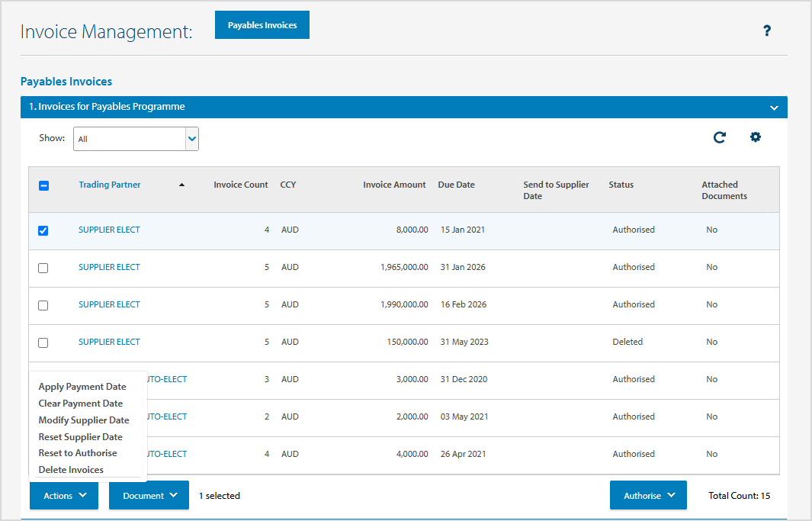Open SUPPLIER ELECT due 31 Jan 2026
Image resolution: width=812 pixels, height=521 pixels.
tap(109, 267)
